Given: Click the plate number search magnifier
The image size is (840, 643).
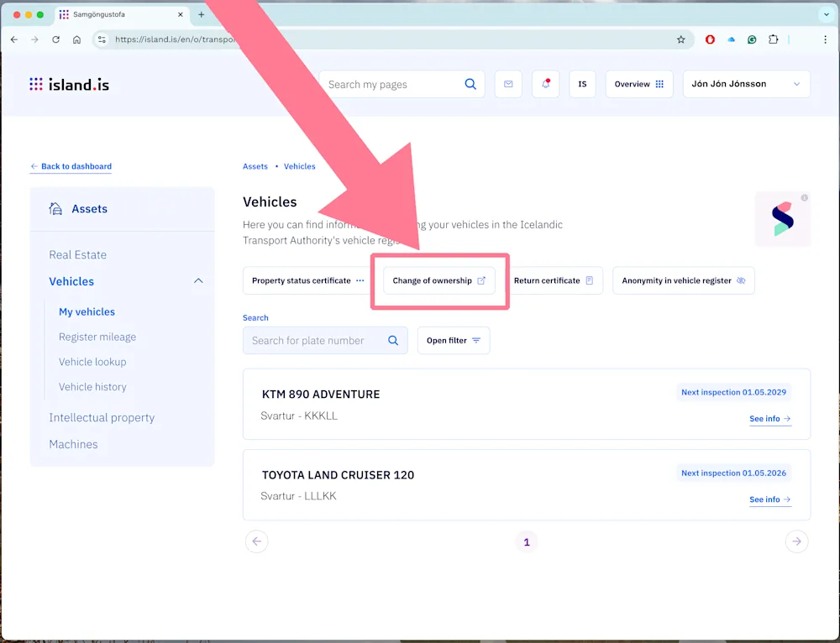Looking at the screenshot, I should tap(393, 341).
